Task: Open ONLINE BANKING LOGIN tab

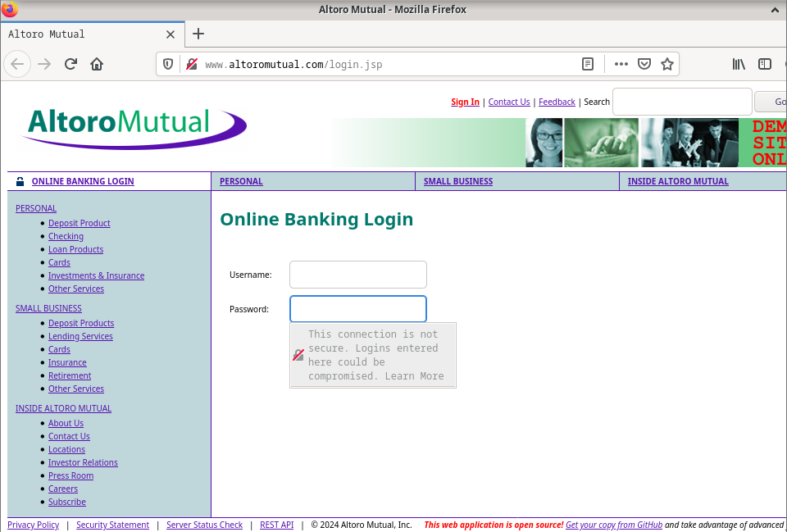Action: pyautogui.click(x=83, y=181)
